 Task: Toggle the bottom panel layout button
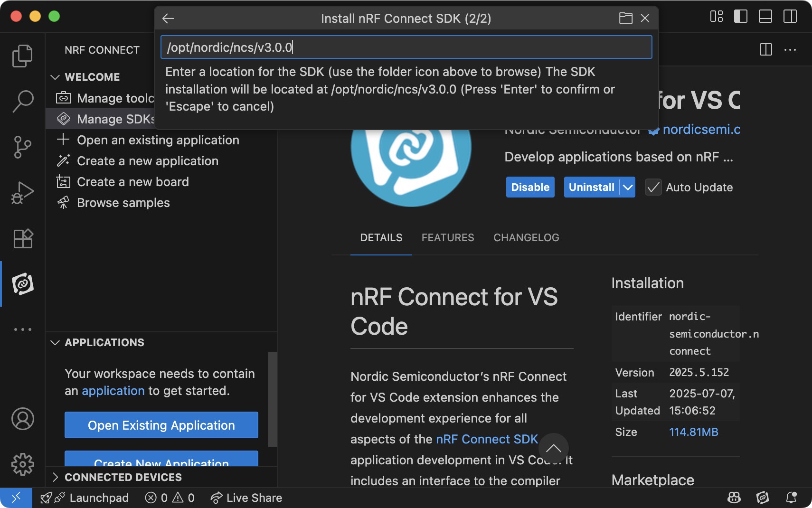[765, 16]
